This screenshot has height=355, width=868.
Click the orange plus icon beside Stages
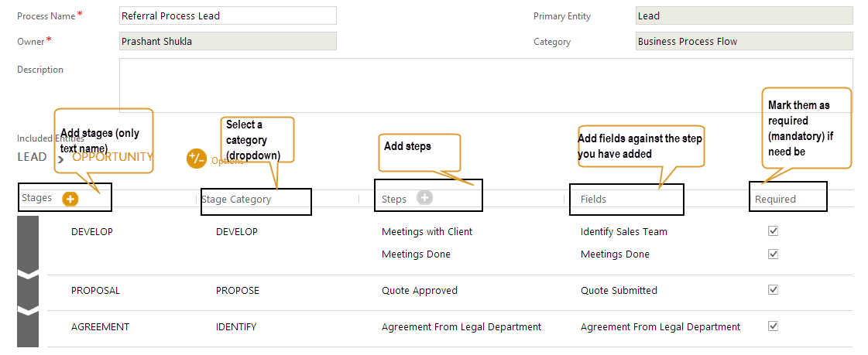70,199
